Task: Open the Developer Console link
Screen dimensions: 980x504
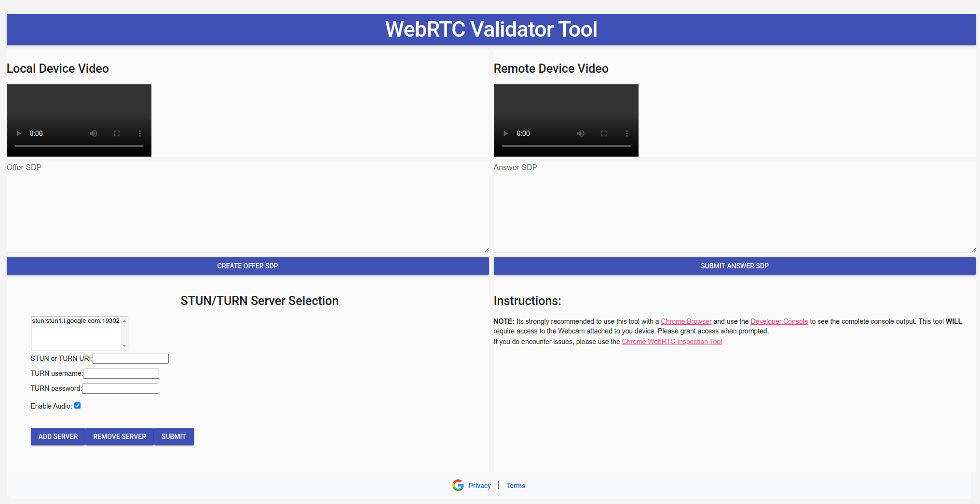Action: tap(779, 321)
